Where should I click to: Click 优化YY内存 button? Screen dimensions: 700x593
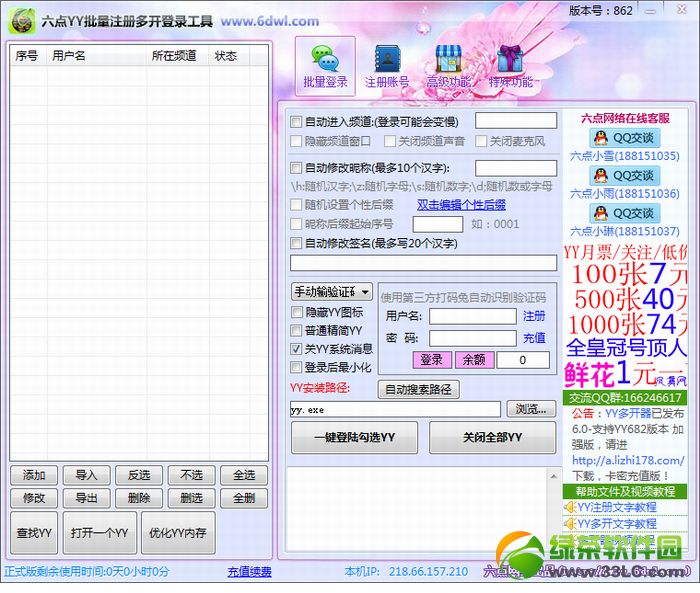point(178,533)
